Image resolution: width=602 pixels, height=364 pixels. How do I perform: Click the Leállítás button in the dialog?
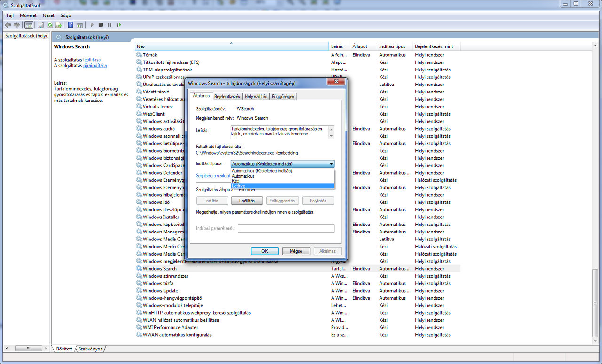coord(247,201)
